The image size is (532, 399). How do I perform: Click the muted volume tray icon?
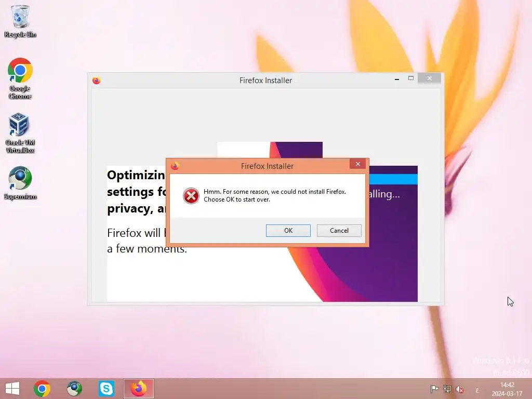coord(460,389)
